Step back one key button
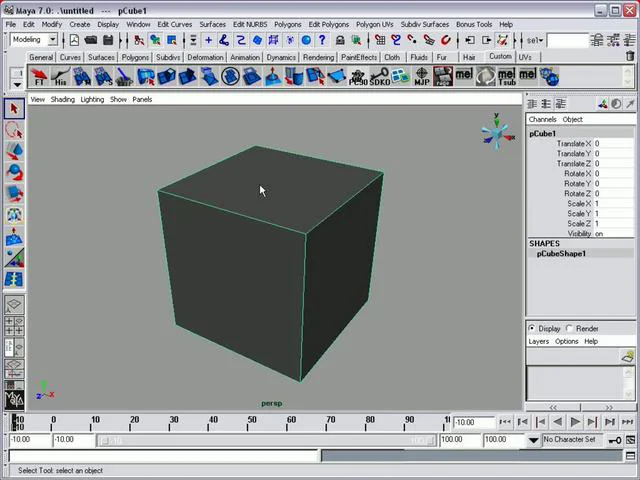The height and width of the screenshot is (480, 640). [540, 422]
